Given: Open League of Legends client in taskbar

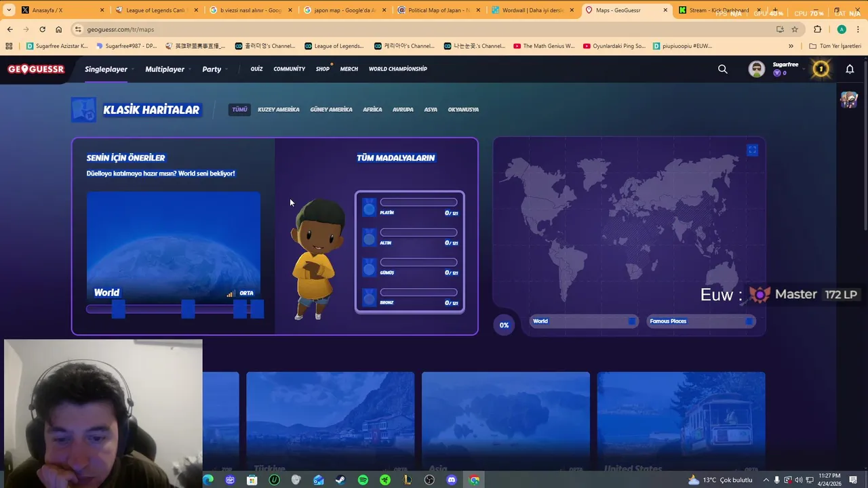Looking at the screenshot, I should [x=407, y=480].
